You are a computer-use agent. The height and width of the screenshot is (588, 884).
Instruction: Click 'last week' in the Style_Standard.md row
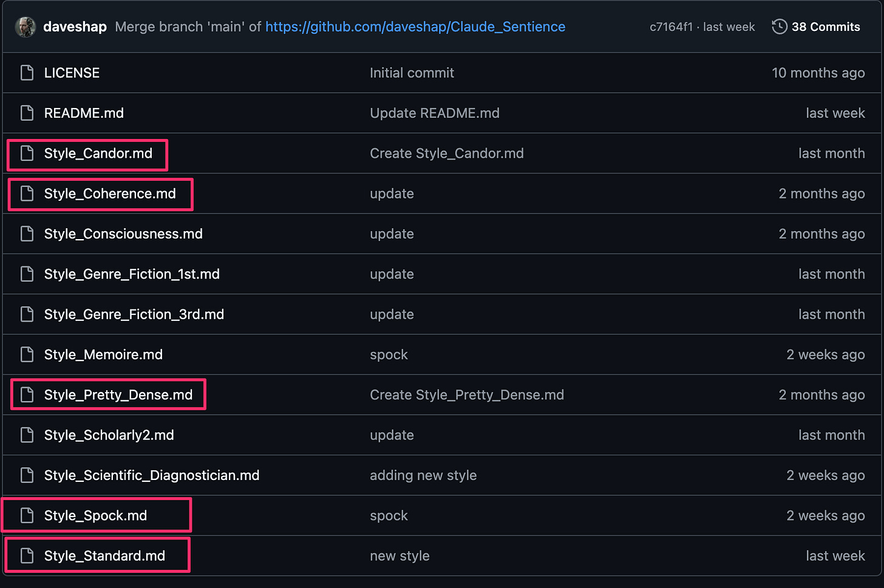(x=835, y=556)
